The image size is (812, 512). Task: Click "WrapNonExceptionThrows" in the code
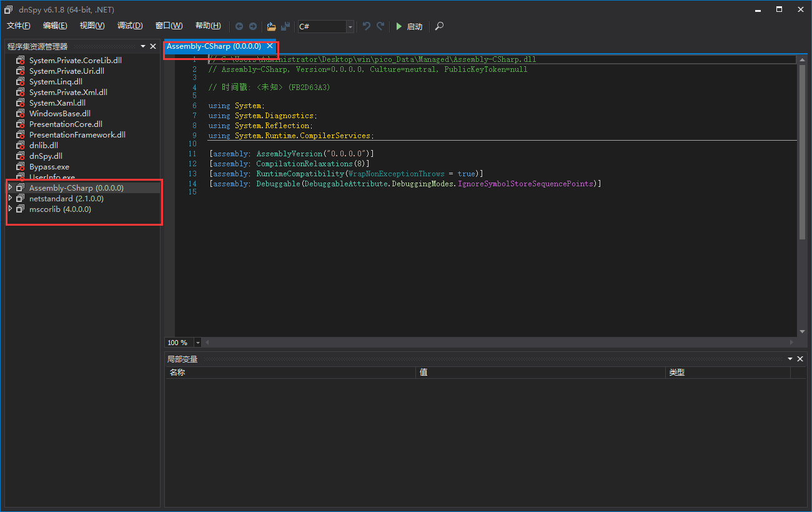tap(397, 174)
